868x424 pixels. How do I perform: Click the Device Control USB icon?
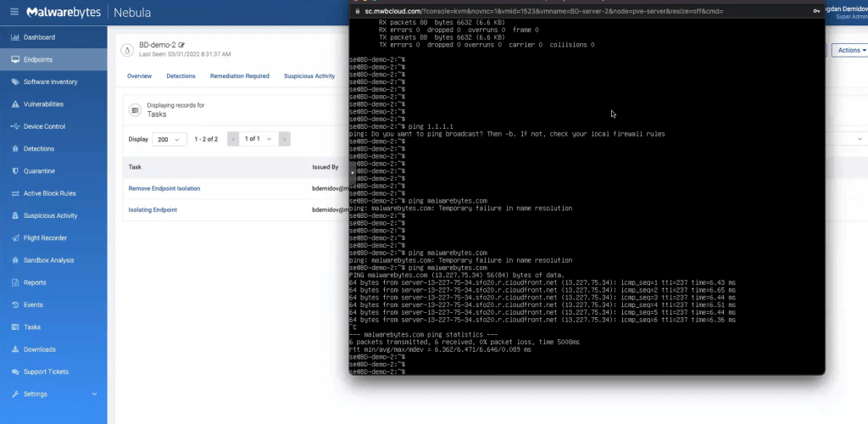[15, 126]
